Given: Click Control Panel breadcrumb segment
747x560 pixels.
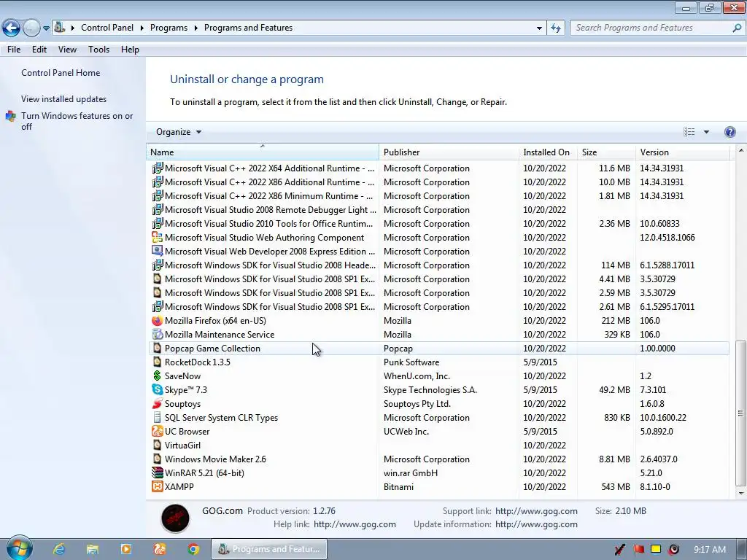Looking at the screenshot, I should point(107,28).
